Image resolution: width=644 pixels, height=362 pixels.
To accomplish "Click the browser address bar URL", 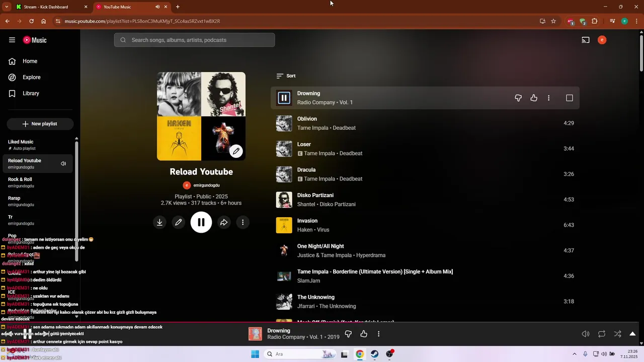I will tap(142, 21).
